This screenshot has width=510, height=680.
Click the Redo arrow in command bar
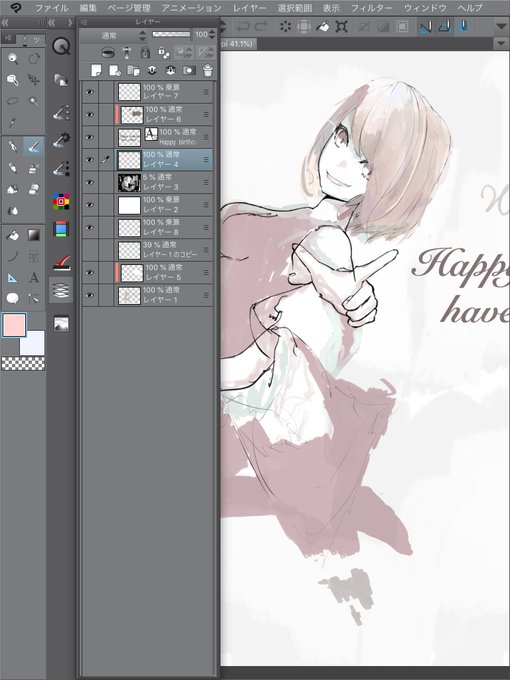coord(261,27)
